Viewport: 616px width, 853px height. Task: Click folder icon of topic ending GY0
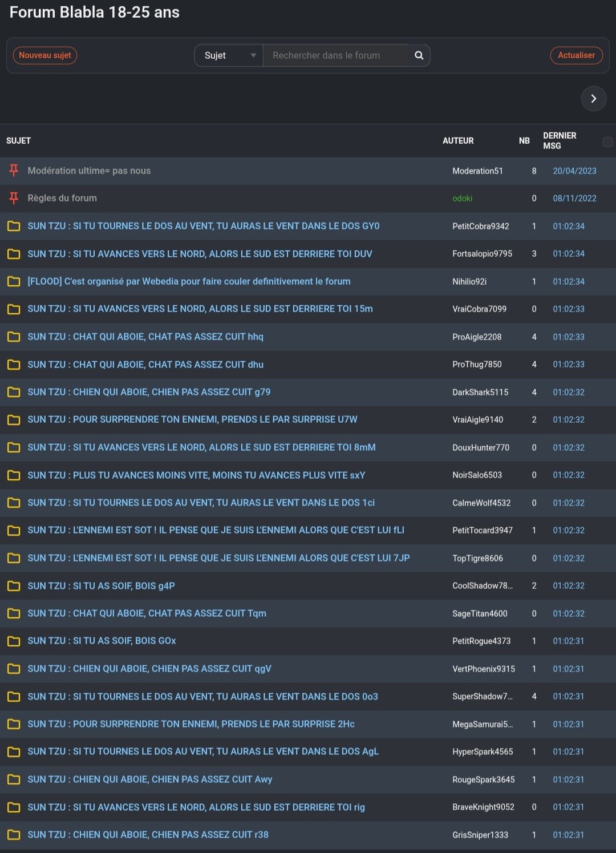(14, 226)
